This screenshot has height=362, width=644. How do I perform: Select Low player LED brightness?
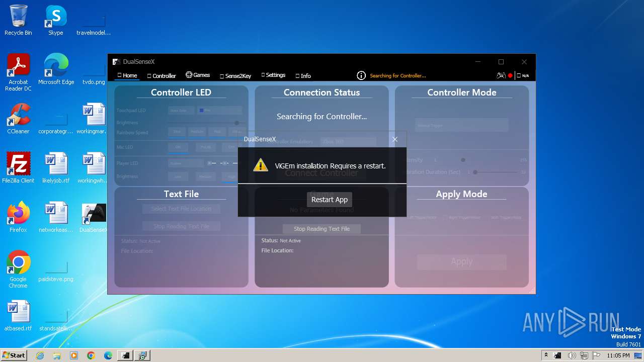point(178,176)
